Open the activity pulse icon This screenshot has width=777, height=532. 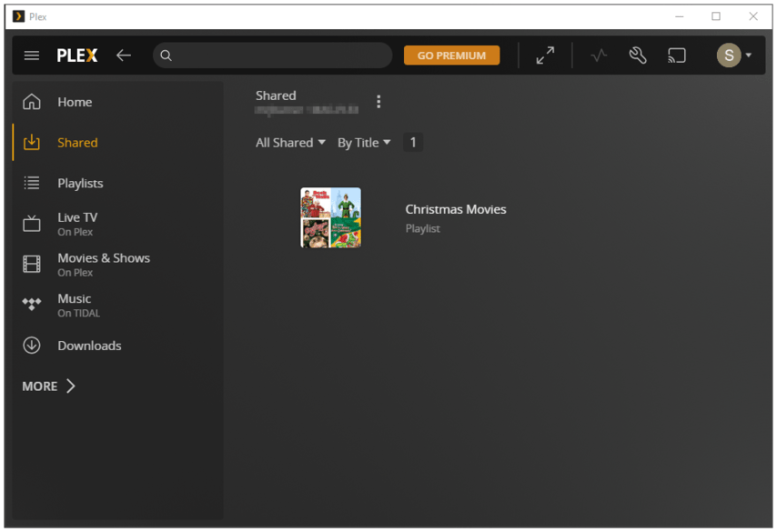coord(599,55)
